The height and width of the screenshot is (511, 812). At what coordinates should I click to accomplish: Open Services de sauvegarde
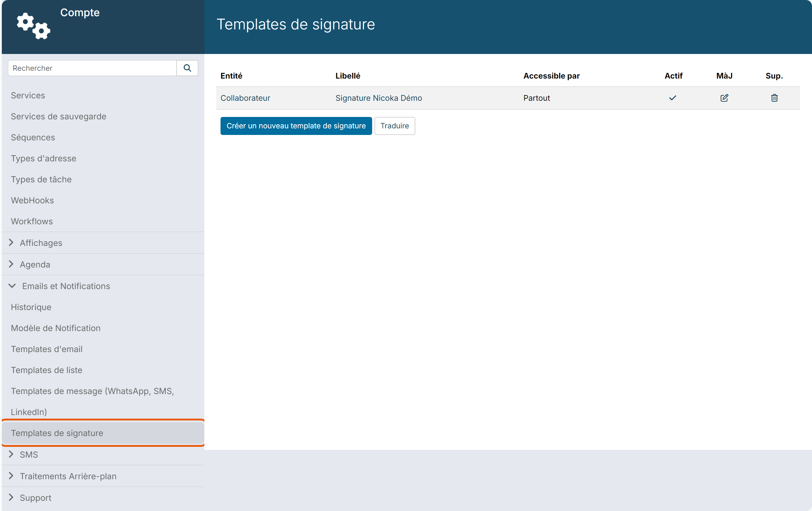pos(58,116)
